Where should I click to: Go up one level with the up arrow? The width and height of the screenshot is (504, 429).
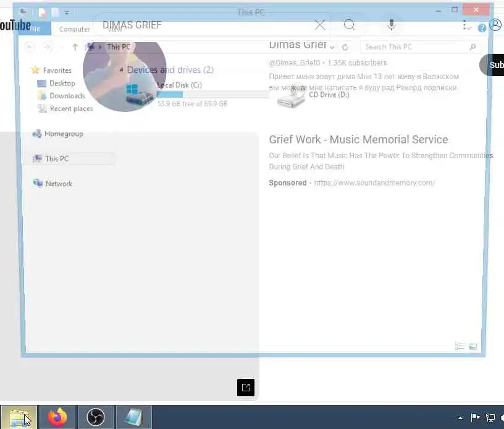75,47
